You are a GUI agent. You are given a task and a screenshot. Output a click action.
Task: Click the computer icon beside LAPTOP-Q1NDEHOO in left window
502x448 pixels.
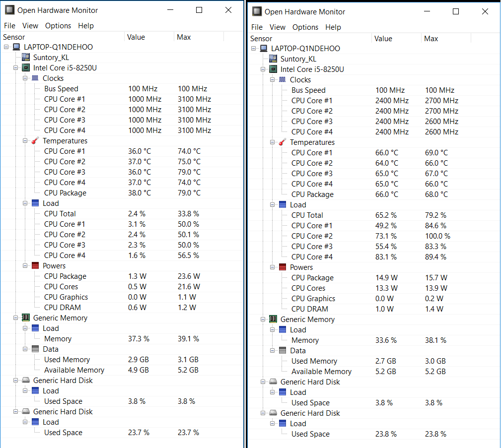(x=16, y=47)
